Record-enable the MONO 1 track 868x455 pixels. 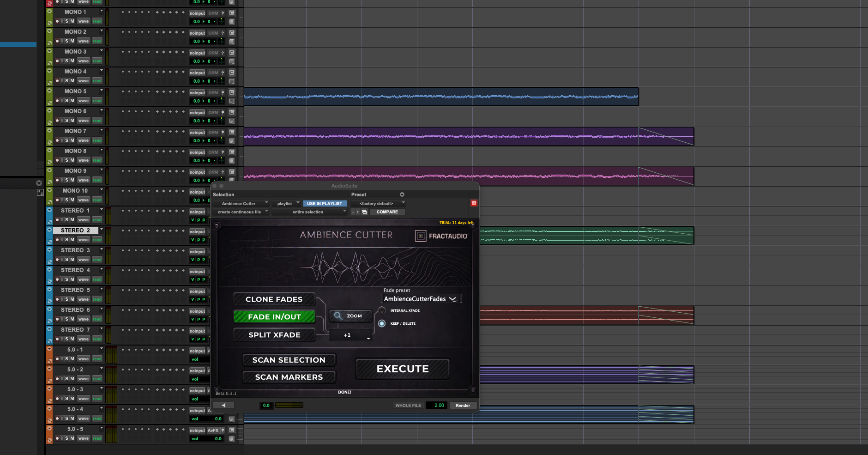click(57, 21)
